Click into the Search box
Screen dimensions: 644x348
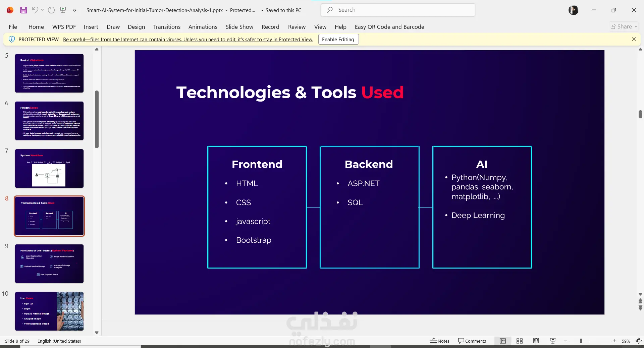tap(398, 10)
